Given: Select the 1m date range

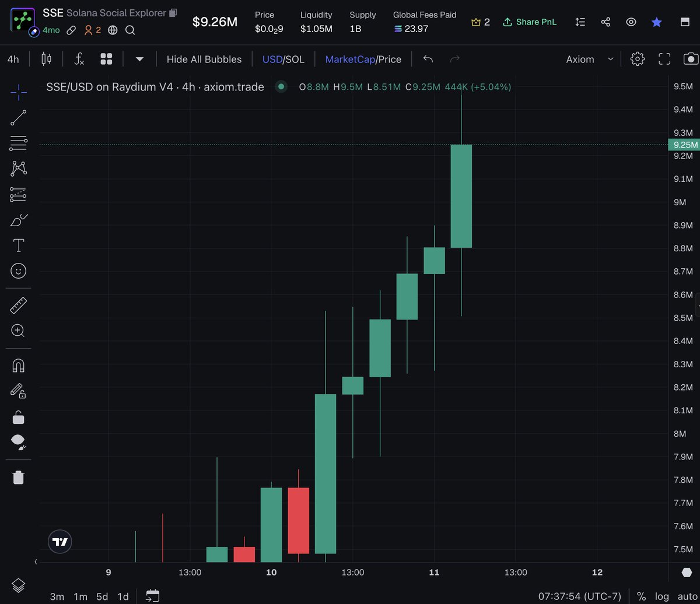Looking at the screenshot, I should pyautogui.click(x=80, y=596).
